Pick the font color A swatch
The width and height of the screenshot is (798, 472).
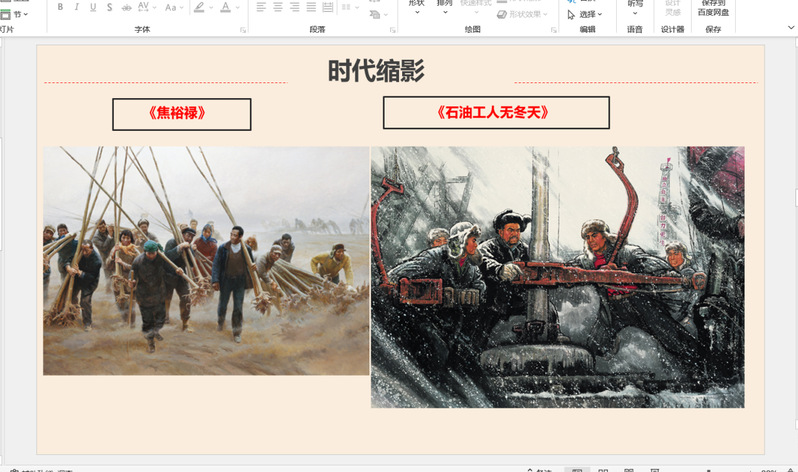224,7
